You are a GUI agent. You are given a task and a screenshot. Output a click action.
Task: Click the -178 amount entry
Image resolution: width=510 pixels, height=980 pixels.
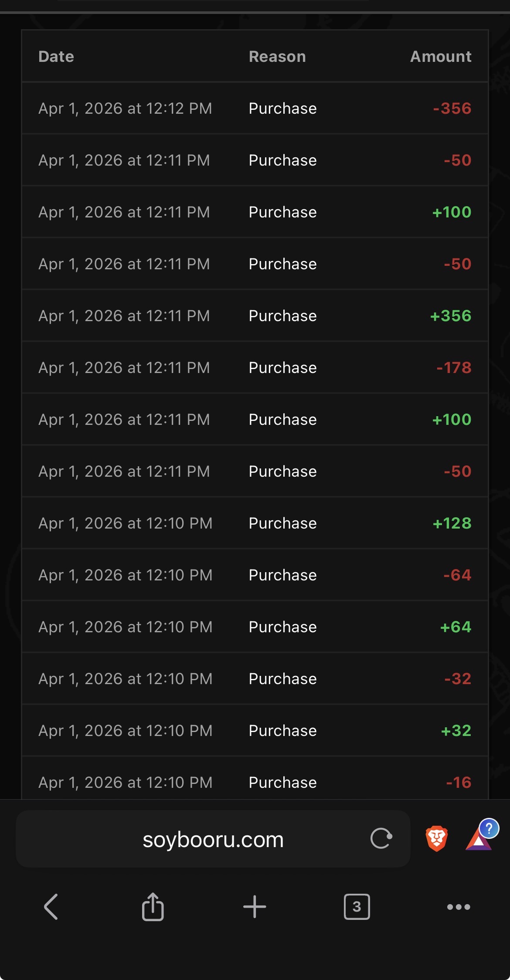coord(454,368)
